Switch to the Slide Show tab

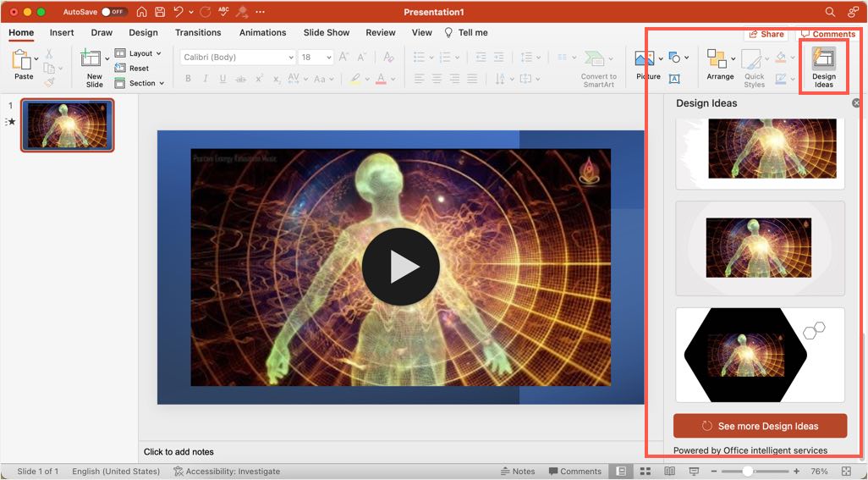coord(327,32)
